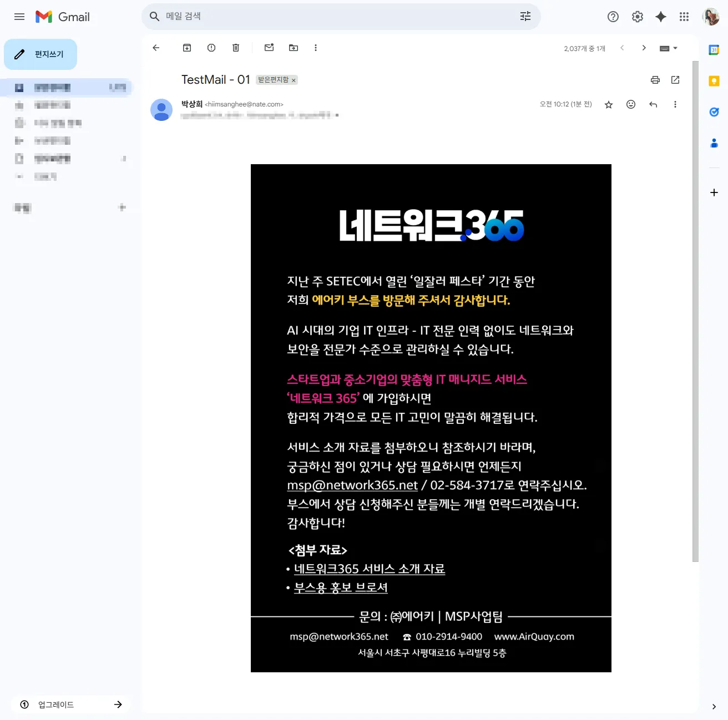Click the email vertical scrollbar
Image resolution: width=728 pixels, height=720 pixels.
point(695,311)
